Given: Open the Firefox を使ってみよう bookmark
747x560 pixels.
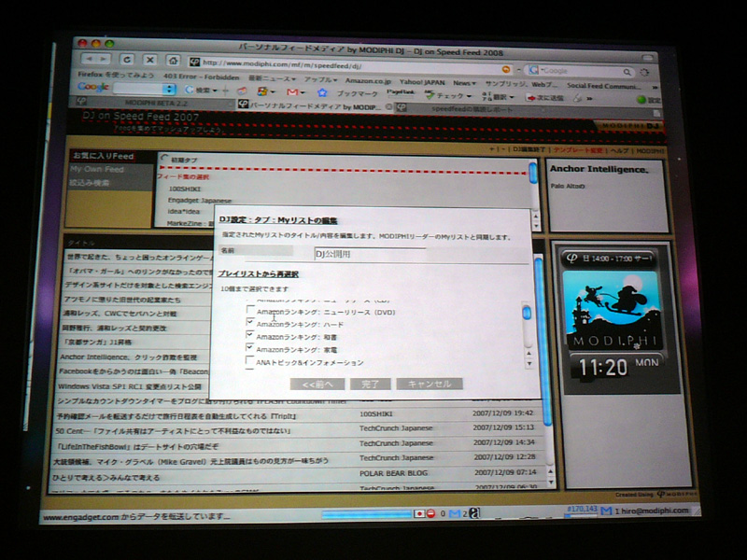Looking at the screenshot, I should click(x=116, y=75).
